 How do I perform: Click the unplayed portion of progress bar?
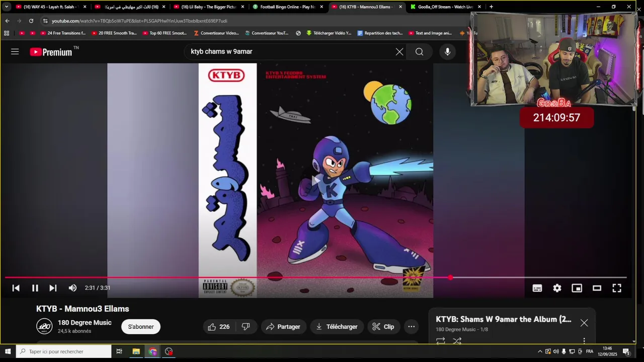coord(540,278)
